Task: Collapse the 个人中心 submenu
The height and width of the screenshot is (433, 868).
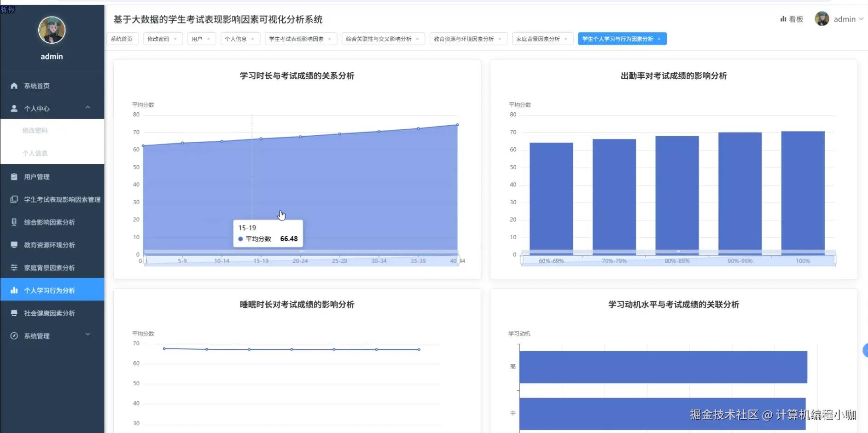Action: click(87, 107)
